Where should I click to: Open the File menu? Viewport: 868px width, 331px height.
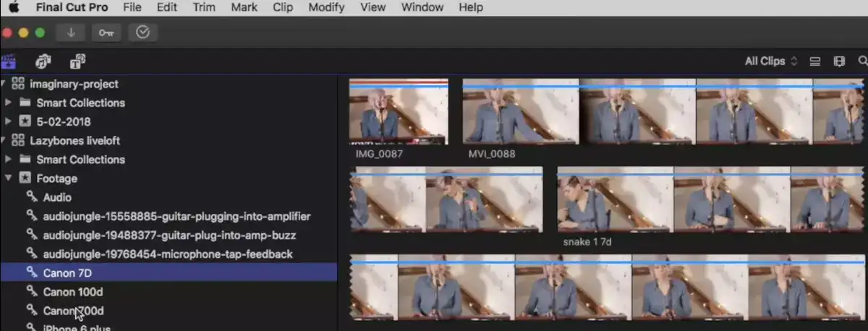click(x=132, y=8)
